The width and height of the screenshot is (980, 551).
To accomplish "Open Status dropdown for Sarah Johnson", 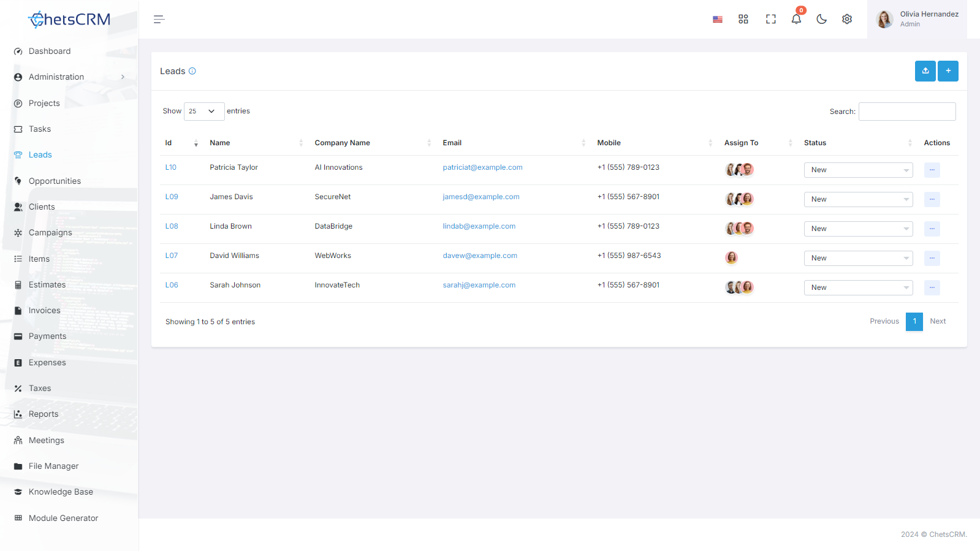I will (x=858, y=287).
